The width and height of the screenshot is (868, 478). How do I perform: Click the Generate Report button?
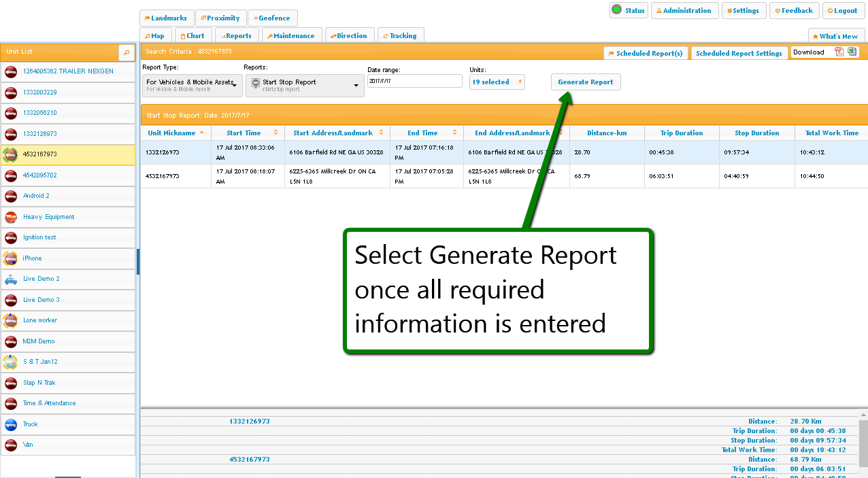pyautogui.click(x=585, y=82)
